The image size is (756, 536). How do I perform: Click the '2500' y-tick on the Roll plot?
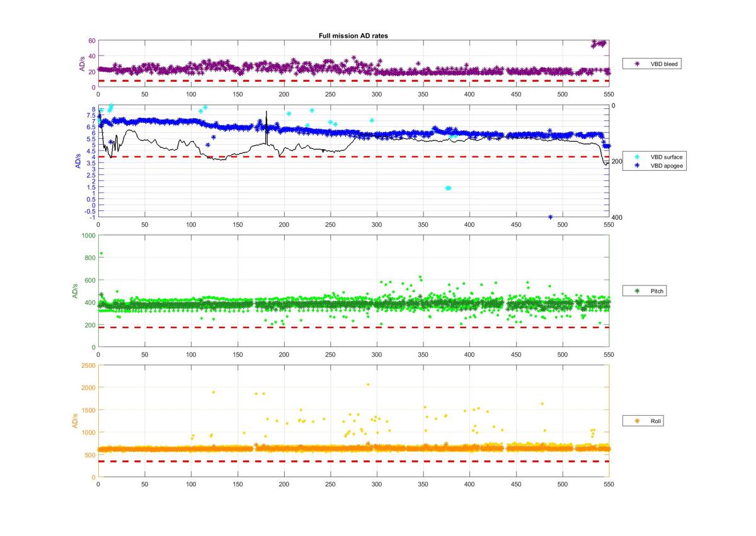88,365
